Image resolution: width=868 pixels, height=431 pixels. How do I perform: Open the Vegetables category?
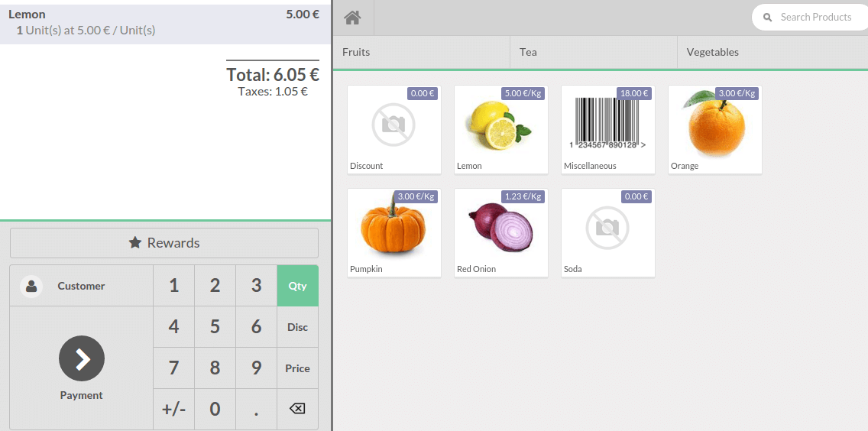click(x=772, y=52)
